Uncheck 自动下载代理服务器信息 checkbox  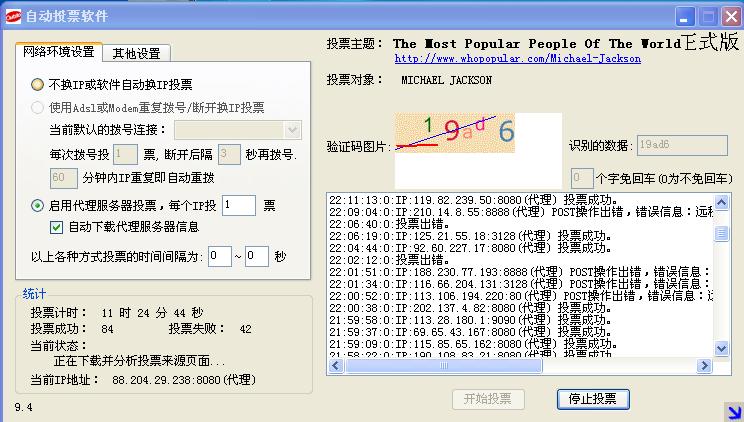56,227
